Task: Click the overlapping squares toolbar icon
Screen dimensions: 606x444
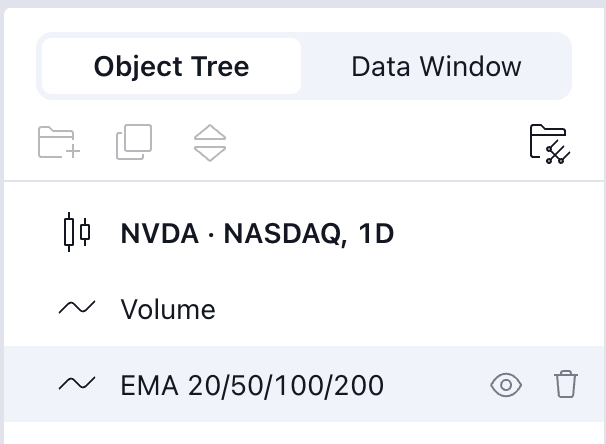Action: coord(134,143)
